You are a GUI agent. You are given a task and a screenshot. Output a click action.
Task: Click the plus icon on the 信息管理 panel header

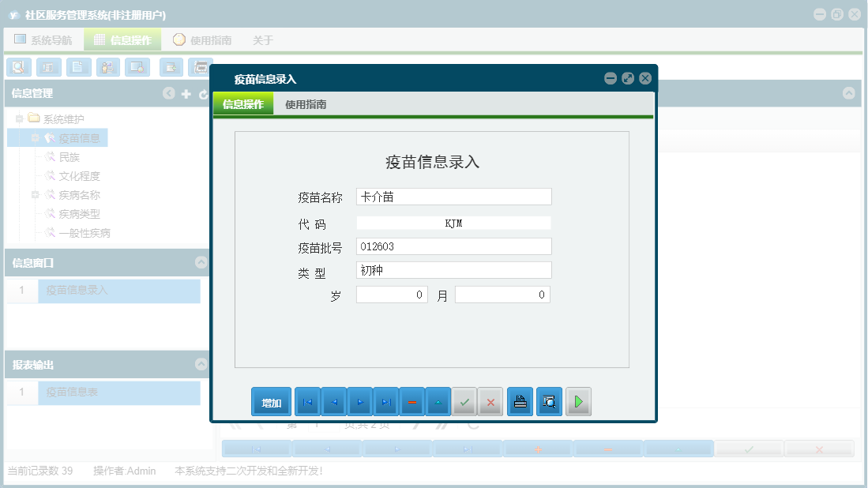[185, 93]
